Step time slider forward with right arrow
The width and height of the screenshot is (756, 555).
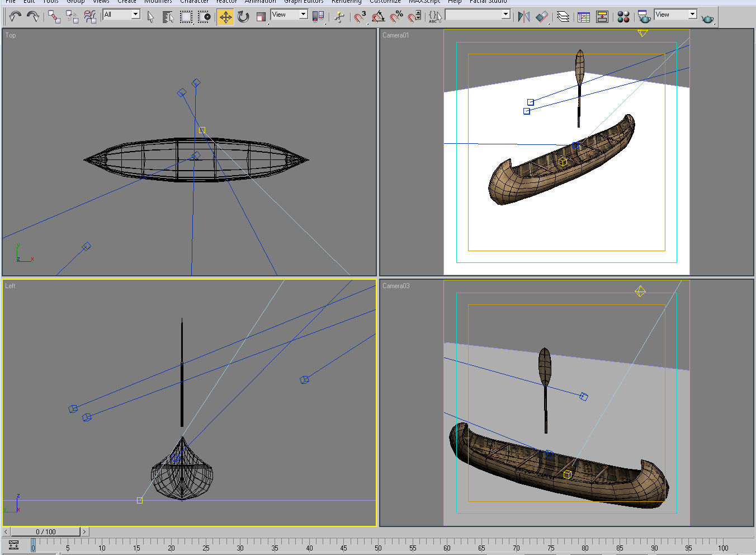pyautogui.click(x=84, y=532)
